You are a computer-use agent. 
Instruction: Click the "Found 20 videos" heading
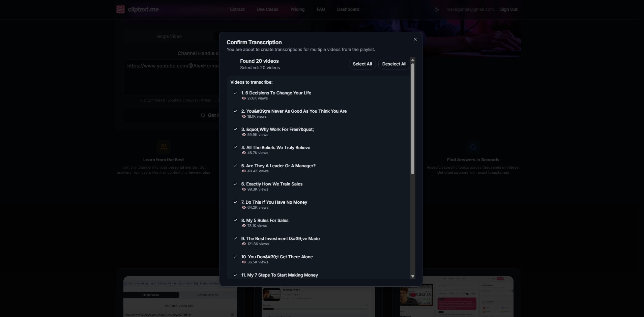259,61
